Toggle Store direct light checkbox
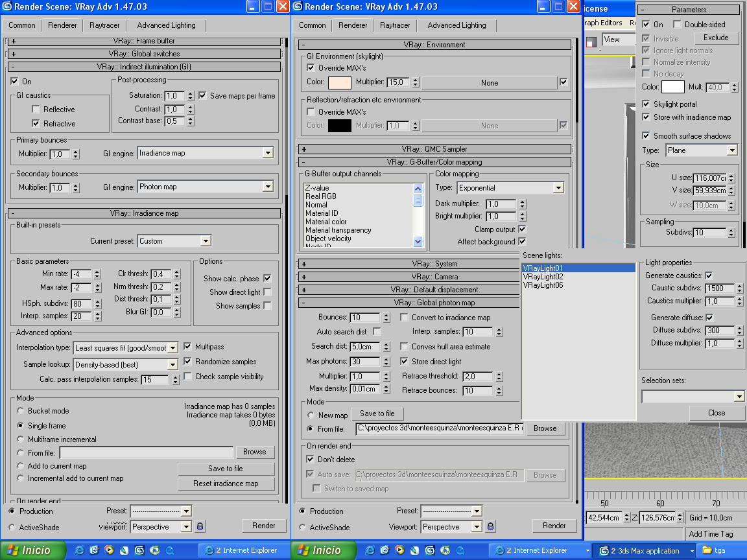The height and width of the screenshot is (560, 747). pyautogui.click(x=405, y=361)
